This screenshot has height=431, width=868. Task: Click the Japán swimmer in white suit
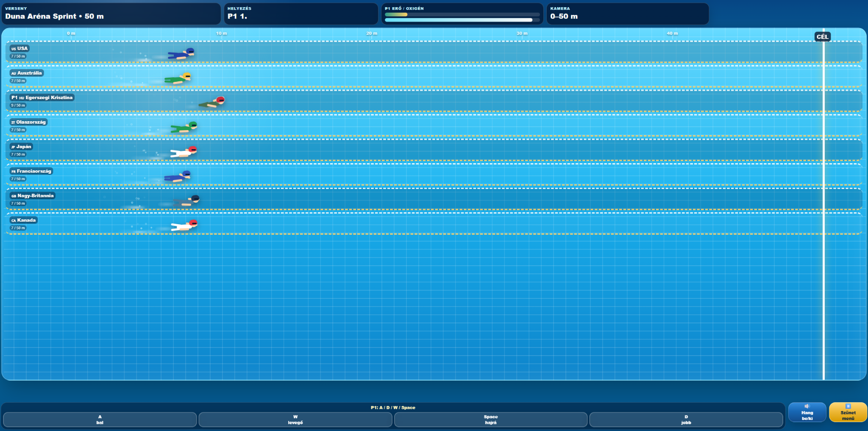pos(184,152)
